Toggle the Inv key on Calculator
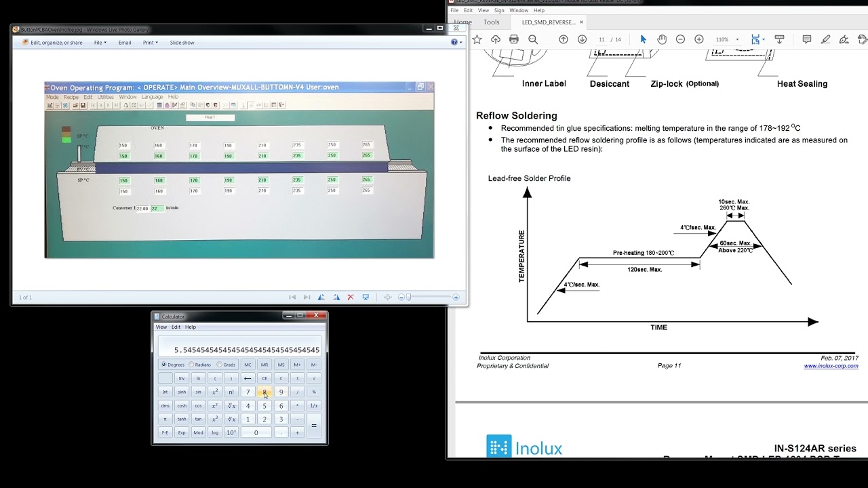Viewport: 868px width, 488px height. [x=181, y=378]
